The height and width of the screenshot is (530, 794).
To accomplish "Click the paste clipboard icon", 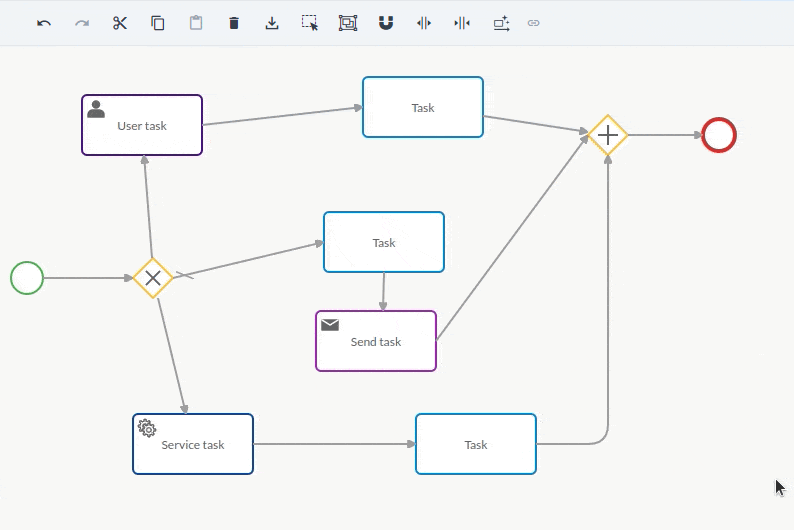I will (x=196, y=23).
